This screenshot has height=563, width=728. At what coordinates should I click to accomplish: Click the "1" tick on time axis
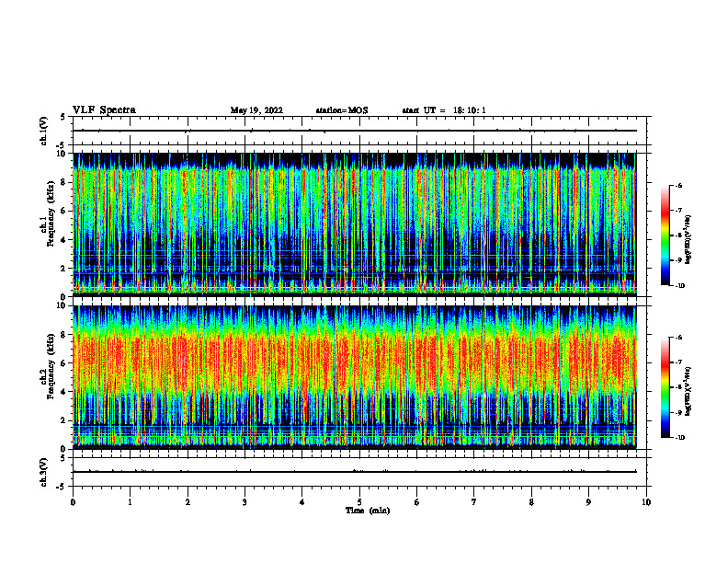pos(130,502)
